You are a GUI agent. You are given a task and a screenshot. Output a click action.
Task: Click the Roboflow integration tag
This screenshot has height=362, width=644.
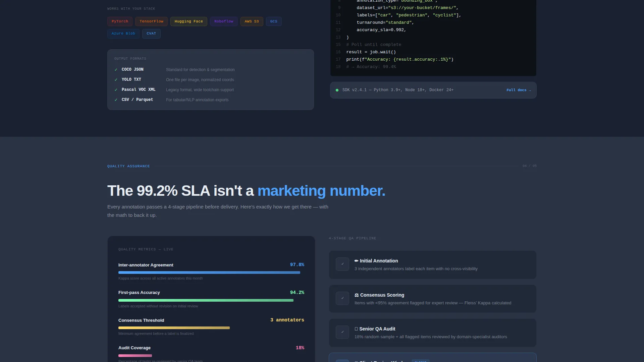[x=224, y=21]
